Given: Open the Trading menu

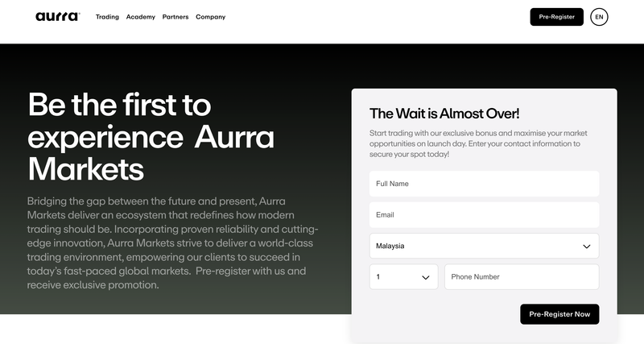Looking at the screenshot, I should pyautogui.click(x=107, y=17).
